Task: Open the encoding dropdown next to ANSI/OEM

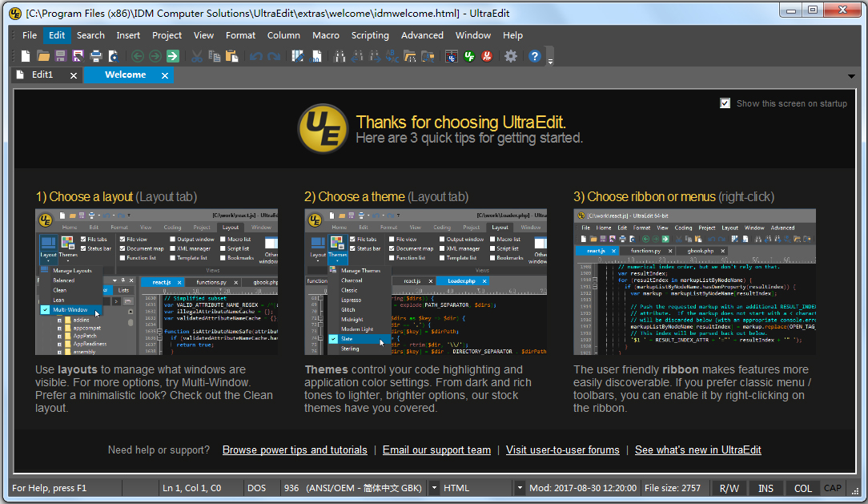Action: click(x=433, y=488)
